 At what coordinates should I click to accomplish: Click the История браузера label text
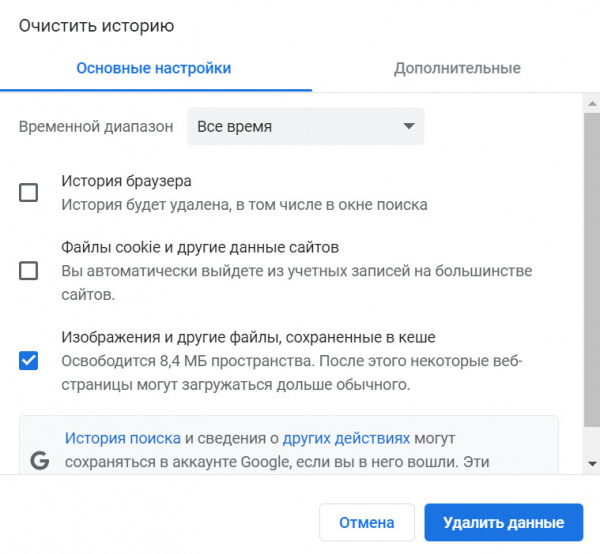(x=126, y=181)
